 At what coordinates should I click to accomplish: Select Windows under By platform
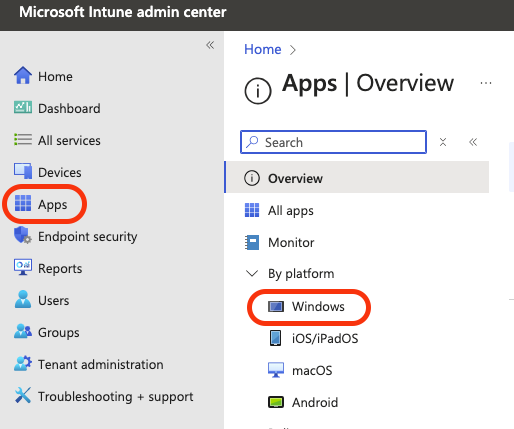[x=318, y=306]
